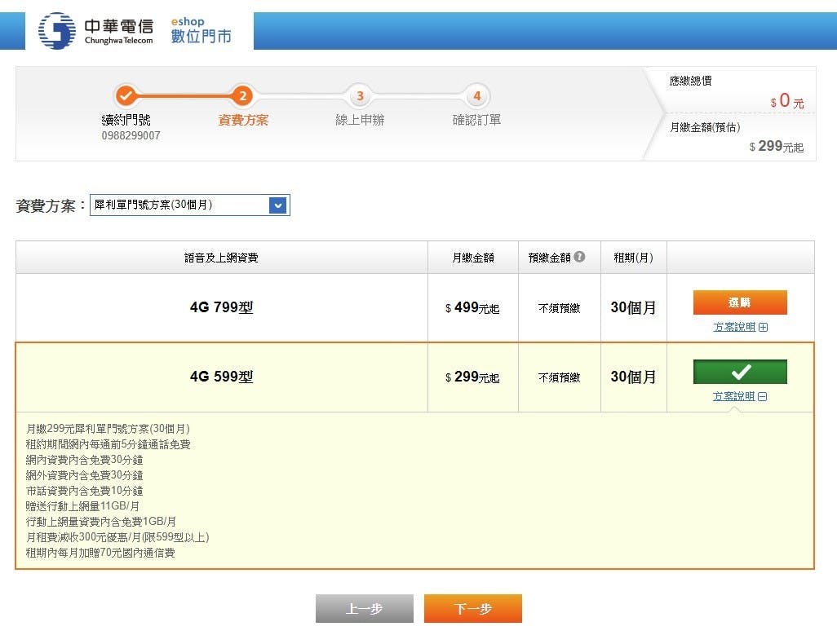837x644 pixels.
Task: Click the Chunghwa Telecom logo
Action: 95,30
